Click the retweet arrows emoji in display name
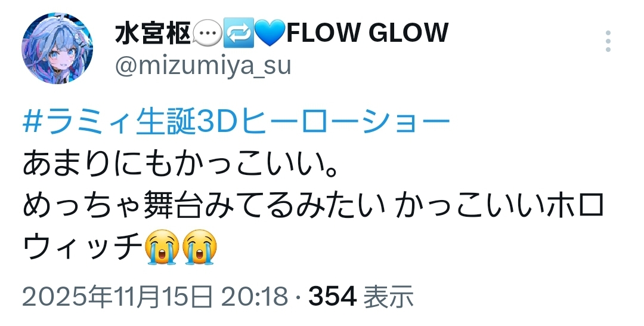The height and width of the screenshot is (326, 644). tap(238, 33)
